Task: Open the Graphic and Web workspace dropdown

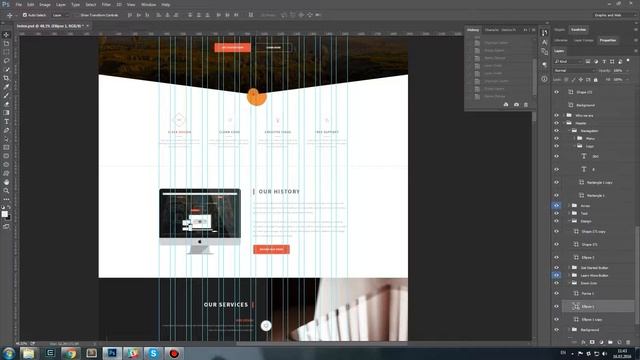Action: point(614,15)
